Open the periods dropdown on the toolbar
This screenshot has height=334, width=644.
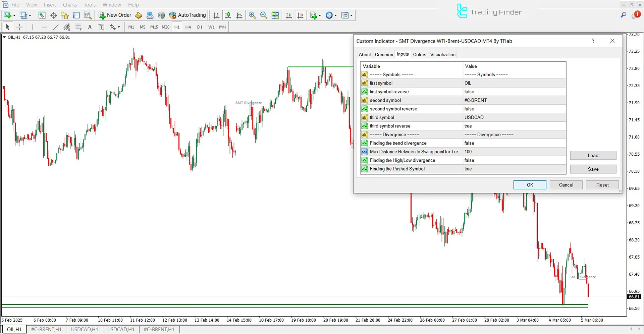[x=335, y=15]
